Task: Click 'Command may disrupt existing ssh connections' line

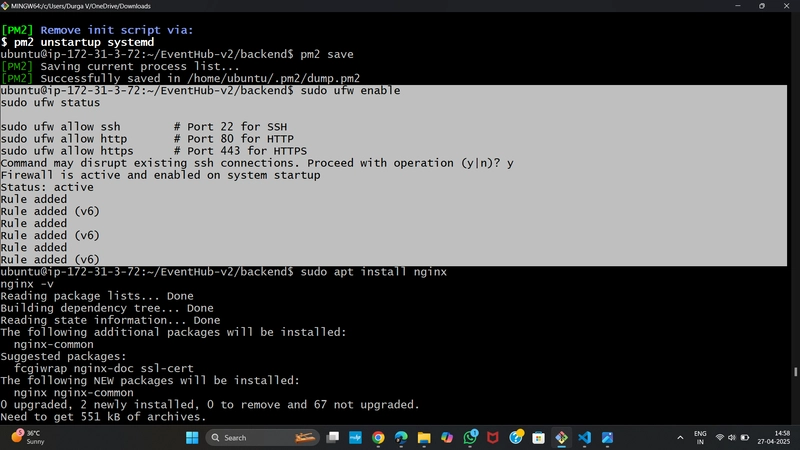Action: [x=257, y=163]
